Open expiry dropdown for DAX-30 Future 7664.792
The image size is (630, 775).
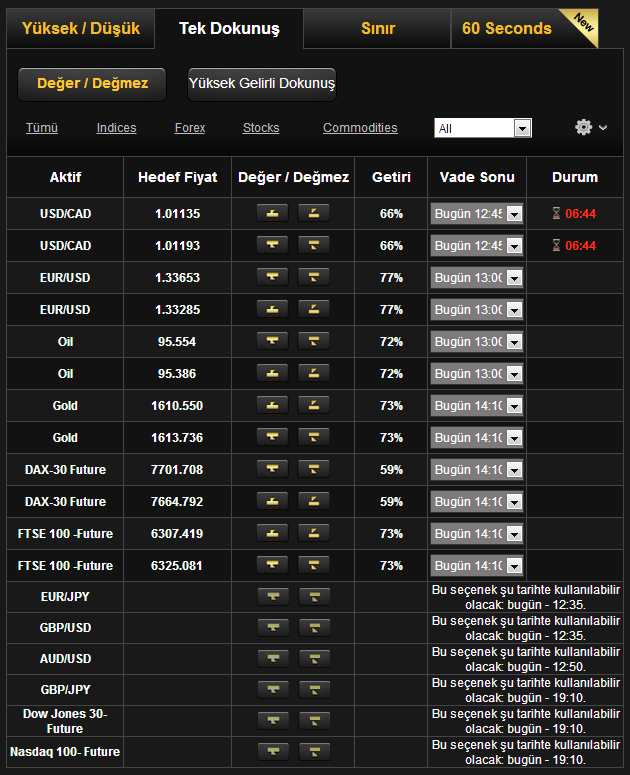coord(476,501)
